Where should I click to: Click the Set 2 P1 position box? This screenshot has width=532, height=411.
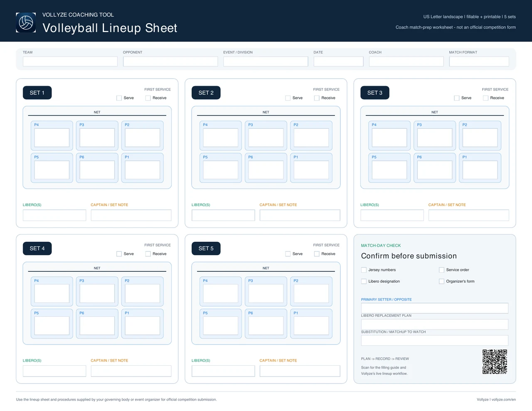click(311, 170)
